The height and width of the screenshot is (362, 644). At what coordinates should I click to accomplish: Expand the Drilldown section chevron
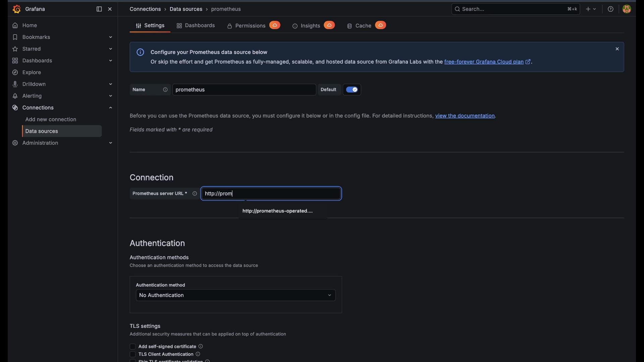point(111,84)
